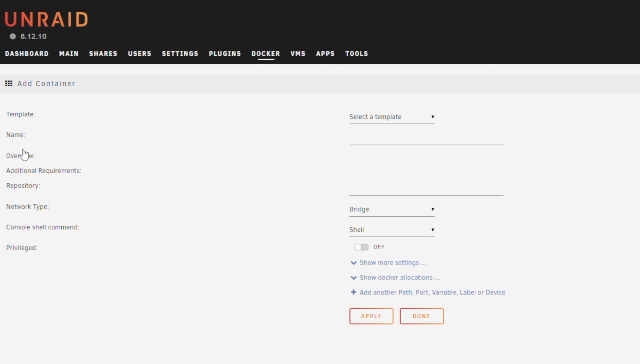Open the Select a template dropdown
Screen dimensions: 640x364
(392, 117)
